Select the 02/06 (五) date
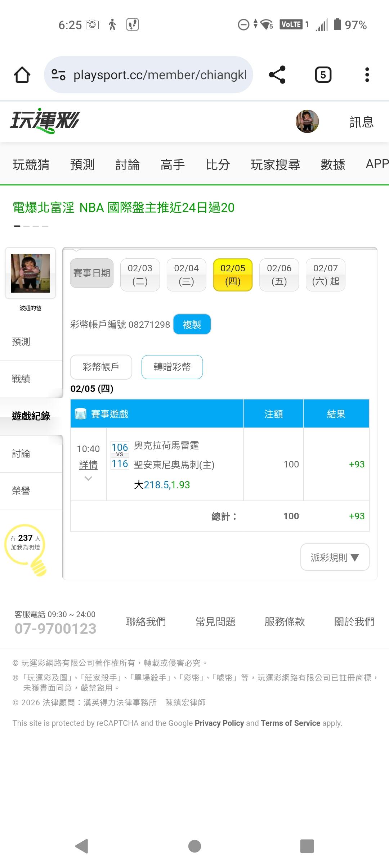The height and width of the screenshot is (868, 389). pos(279,275)
